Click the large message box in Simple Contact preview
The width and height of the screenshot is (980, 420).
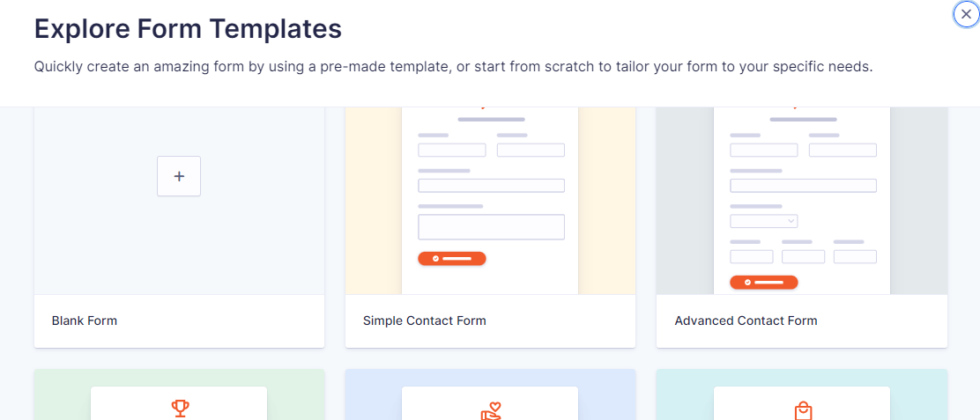coord(491,227)
